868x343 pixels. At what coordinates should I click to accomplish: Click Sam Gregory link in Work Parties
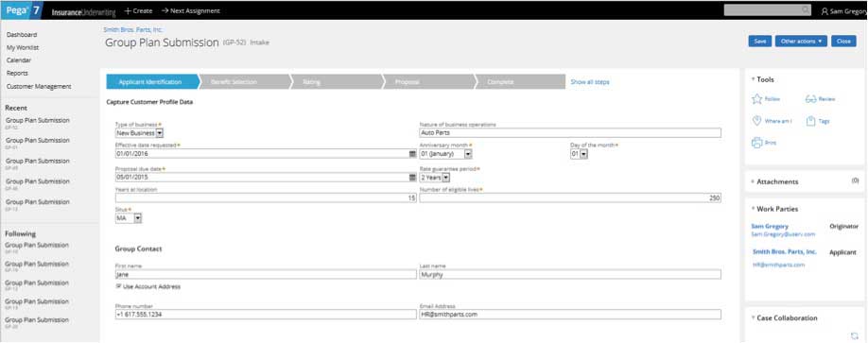[x=770, y=226]
